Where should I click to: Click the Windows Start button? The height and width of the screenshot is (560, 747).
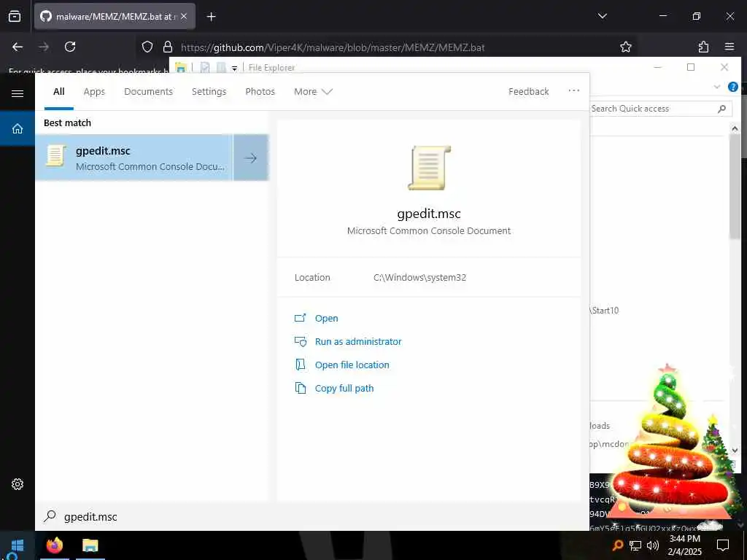click(x=18, y=545)
